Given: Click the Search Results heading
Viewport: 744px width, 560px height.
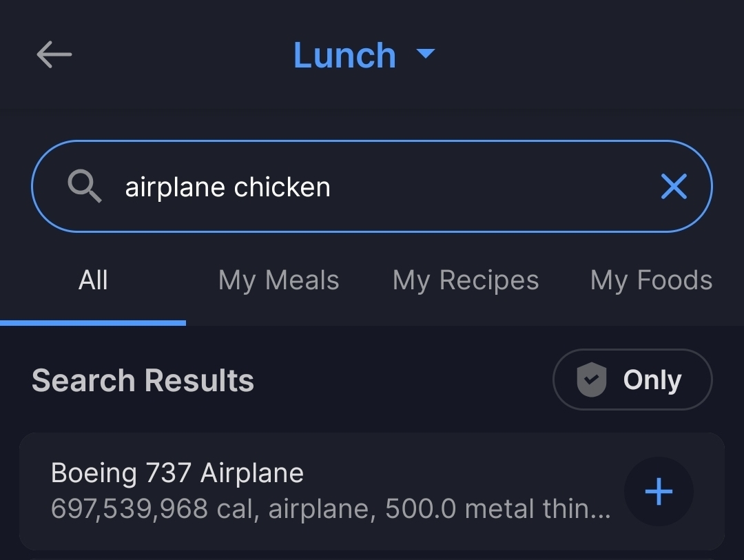Looking at the screenshot, I should point(143,380).
